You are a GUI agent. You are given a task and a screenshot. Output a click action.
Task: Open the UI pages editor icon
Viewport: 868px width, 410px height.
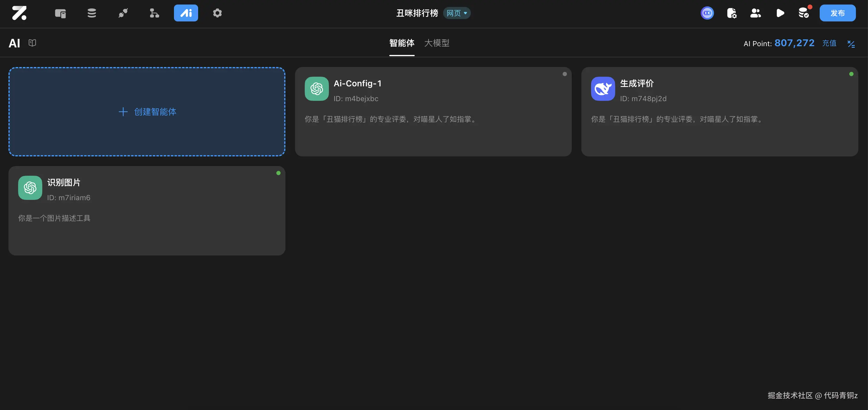(60, 13)
